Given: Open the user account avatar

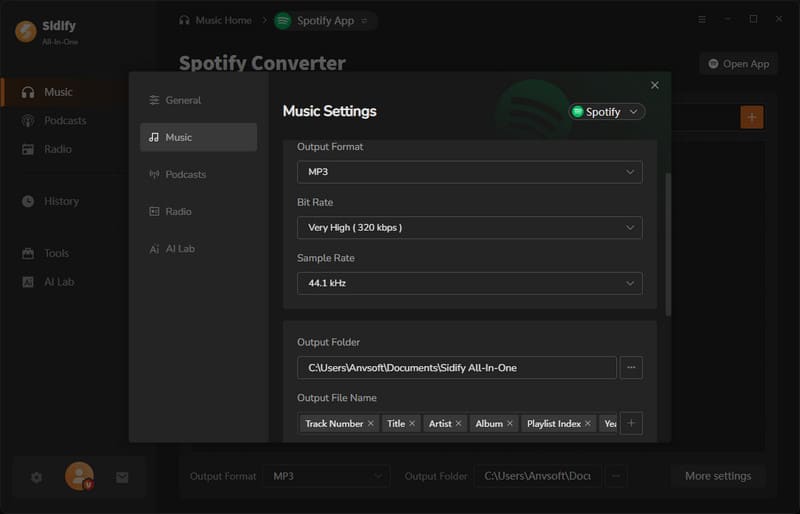Looking at the screenshot, I should (x=79, y=476).
